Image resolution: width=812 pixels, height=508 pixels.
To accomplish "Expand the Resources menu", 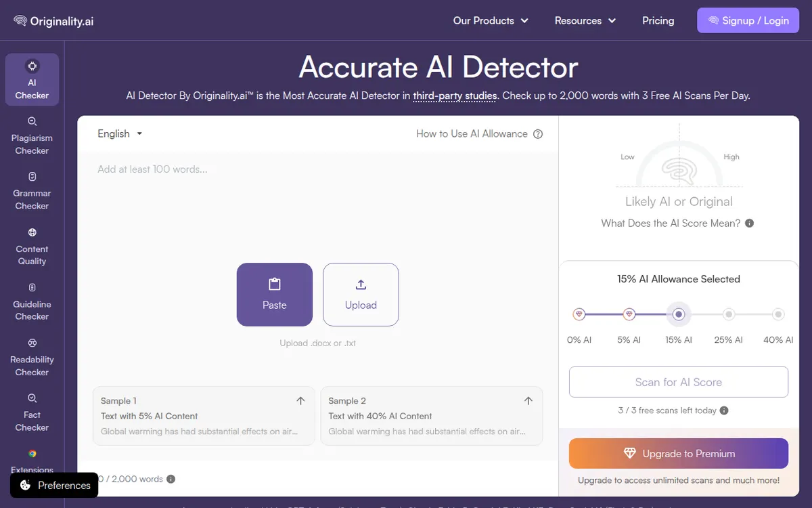I will (x=585, y=21).
